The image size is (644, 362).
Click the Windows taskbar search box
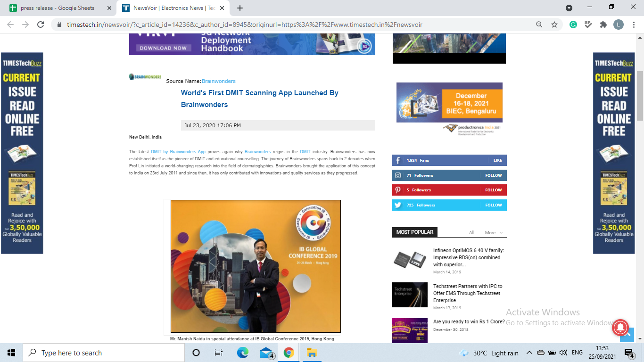pos(104,353)
